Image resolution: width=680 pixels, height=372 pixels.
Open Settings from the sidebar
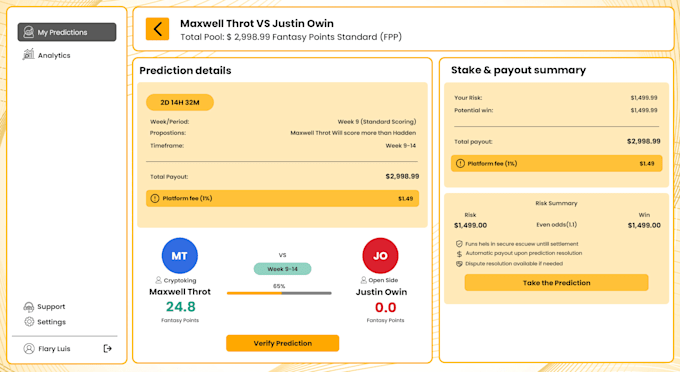click(51, 322)
